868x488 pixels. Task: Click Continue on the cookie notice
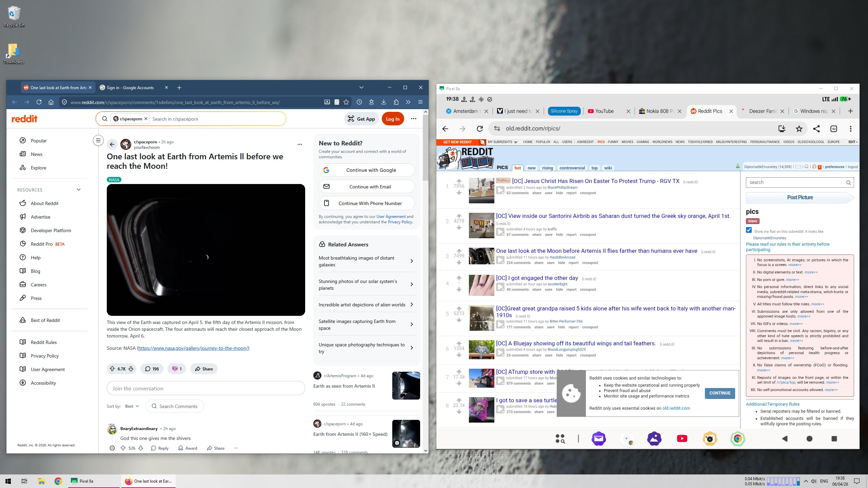720,393
